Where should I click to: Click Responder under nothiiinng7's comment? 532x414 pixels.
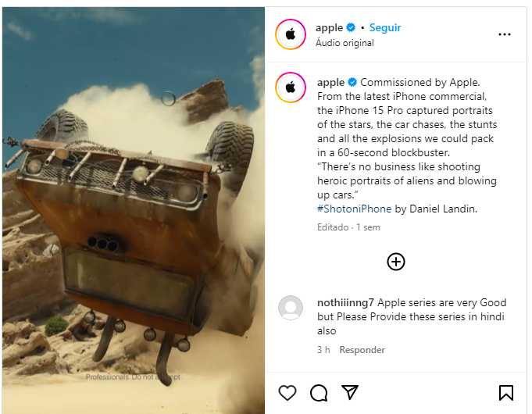tap(362, 350)
